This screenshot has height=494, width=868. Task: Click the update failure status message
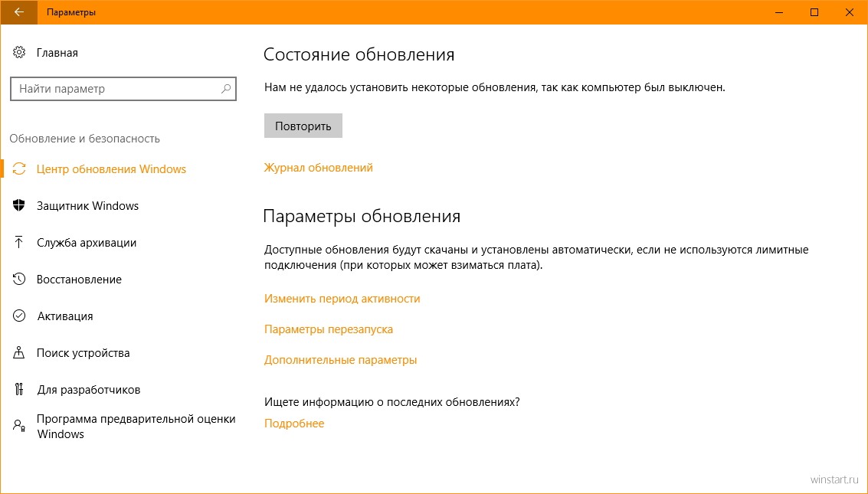494,87
